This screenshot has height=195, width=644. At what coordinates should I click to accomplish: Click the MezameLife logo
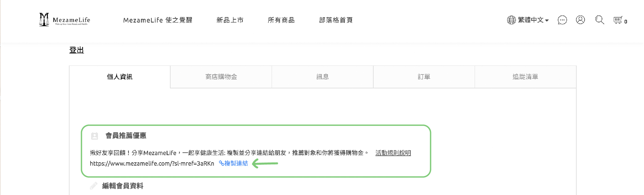click(65, 20)
